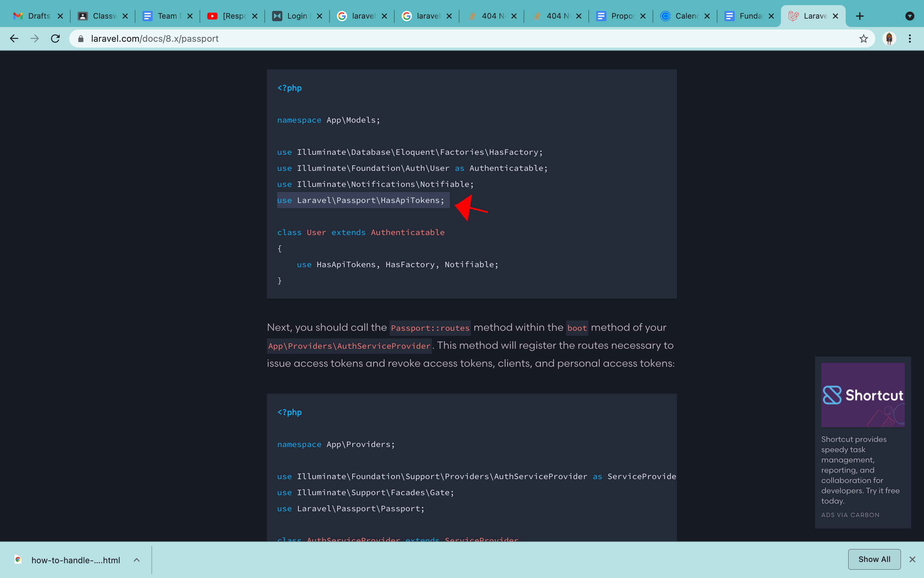The width and height of the screenshot is (924, 578).
Task: Close the downloads bar
Action: pyautogui.click(x=912, y=559)
